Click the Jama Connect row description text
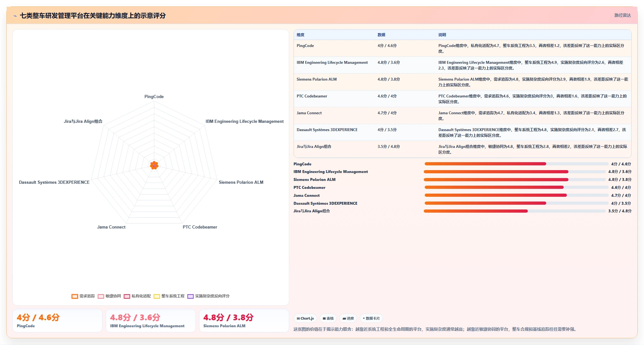The image size is (644, 345). click(531, 116)
